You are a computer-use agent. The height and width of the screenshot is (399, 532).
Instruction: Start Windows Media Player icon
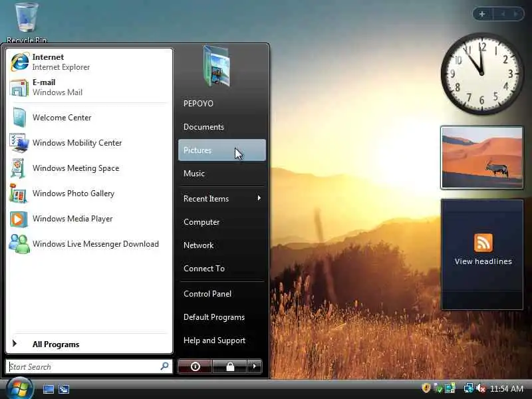point(19,219)
